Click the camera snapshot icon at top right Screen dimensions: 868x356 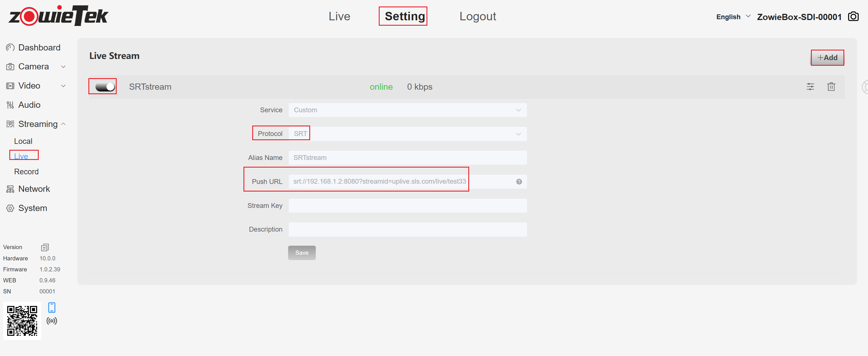click(x=853, y=16)
